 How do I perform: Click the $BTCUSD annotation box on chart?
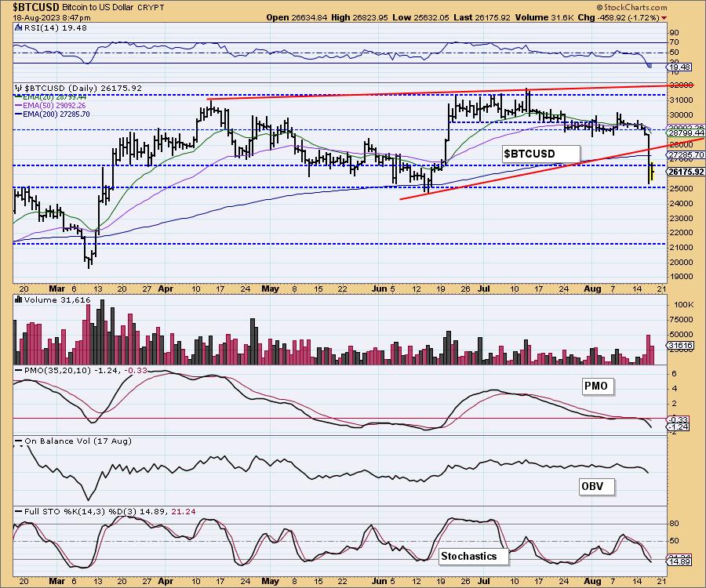pos(540,154)
